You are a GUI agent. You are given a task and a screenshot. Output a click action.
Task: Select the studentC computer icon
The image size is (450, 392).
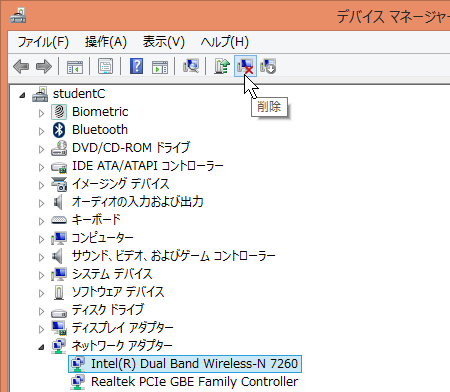pyautogui.click(x=40, y=94)
